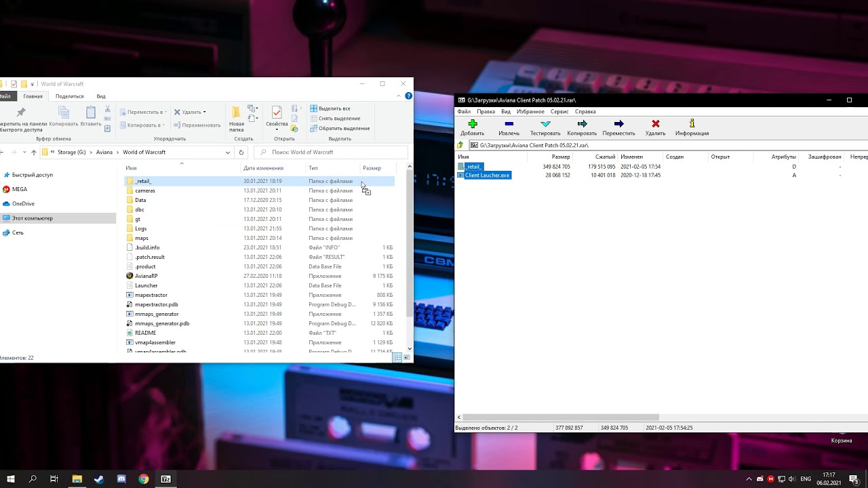Open Task View on the taskbar

pos(54,479)
